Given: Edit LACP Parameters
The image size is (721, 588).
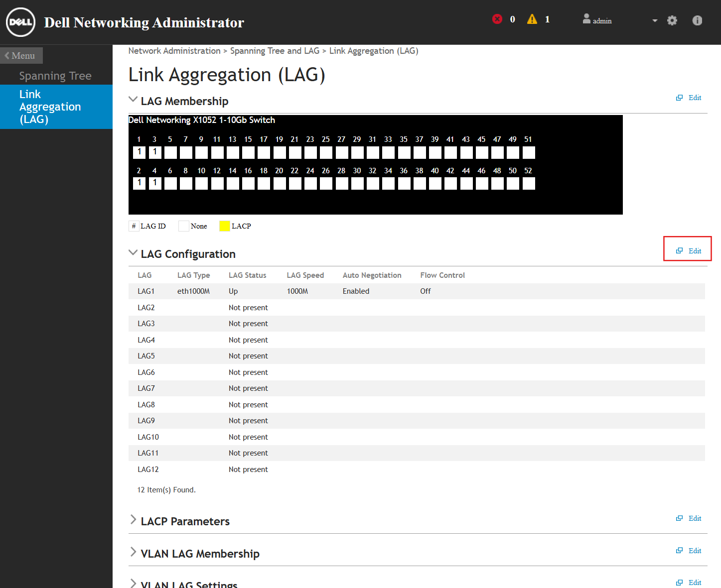Looking at the screenshot, I should [695, 518].
